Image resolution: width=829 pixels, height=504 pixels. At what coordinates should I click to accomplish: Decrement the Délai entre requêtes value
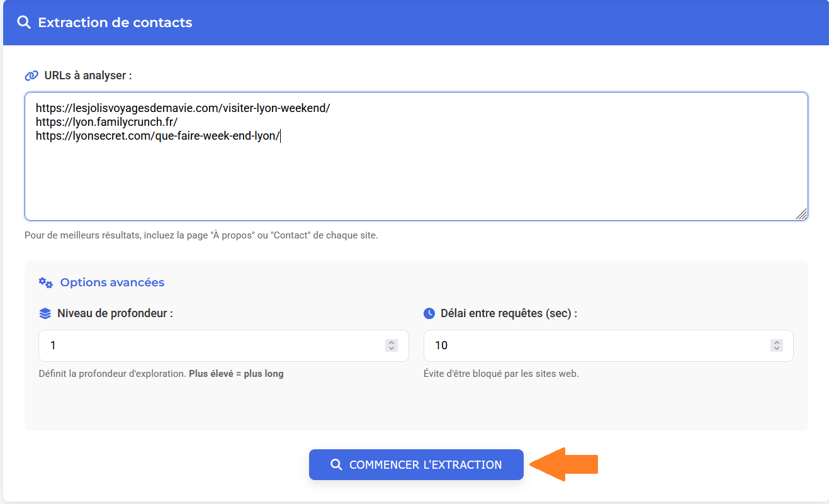point(777,349)
